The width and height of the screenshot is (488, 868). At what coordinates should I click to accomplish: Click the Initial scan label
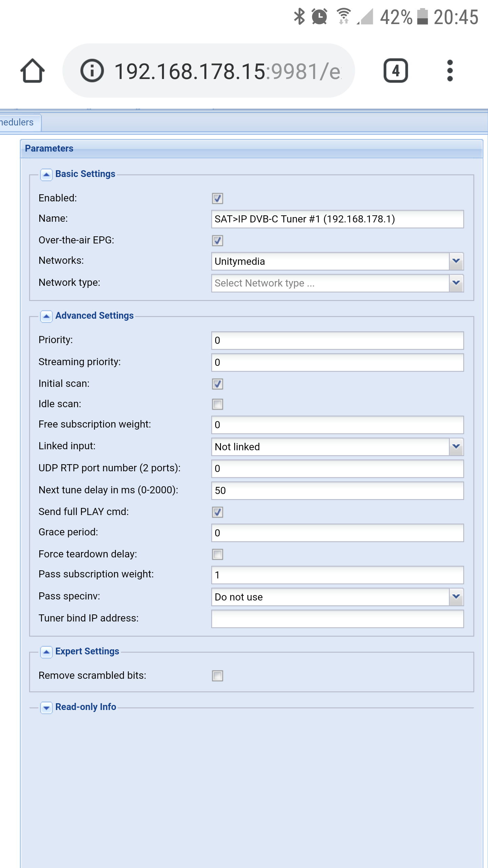click(x=64, y=383)
